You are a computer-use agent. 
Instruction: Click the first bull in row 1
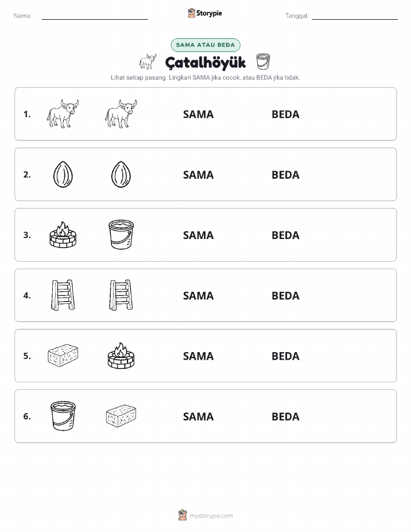pyautogui.click(x=63, y=114)
